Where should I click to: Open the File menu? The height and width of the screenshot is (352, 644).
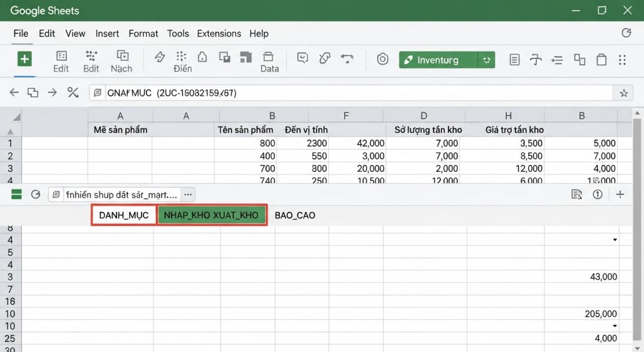pos(21,33)
